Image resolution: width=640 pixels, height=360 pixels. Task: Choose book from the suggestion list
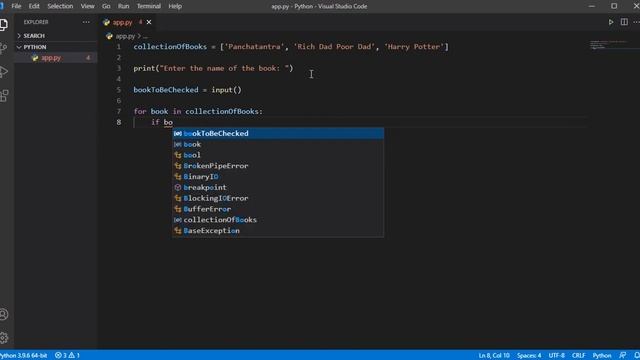click(x=278, y=144)
